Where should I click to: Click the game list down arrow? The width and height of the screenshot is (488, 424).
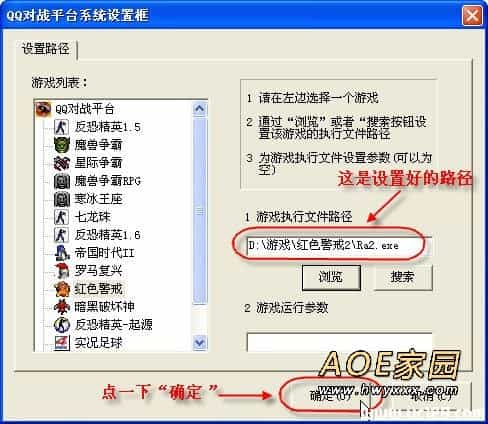(x=200, y=342)
